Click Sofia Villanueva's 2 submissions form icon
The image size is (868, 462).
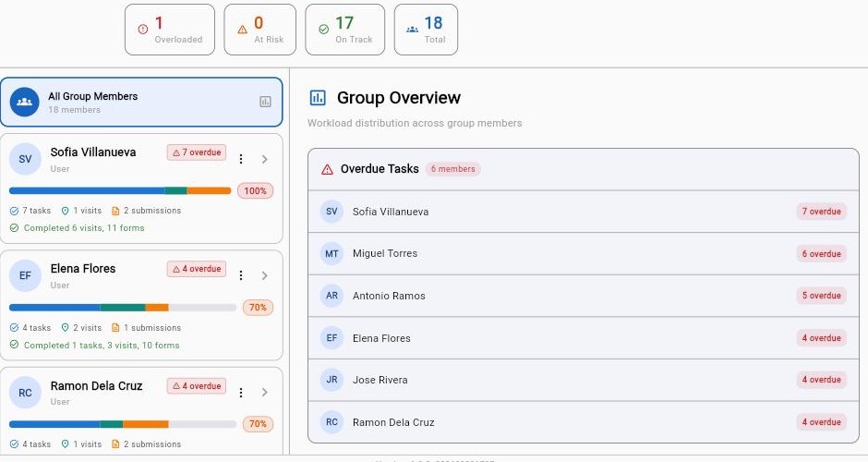tap(115, 211)
